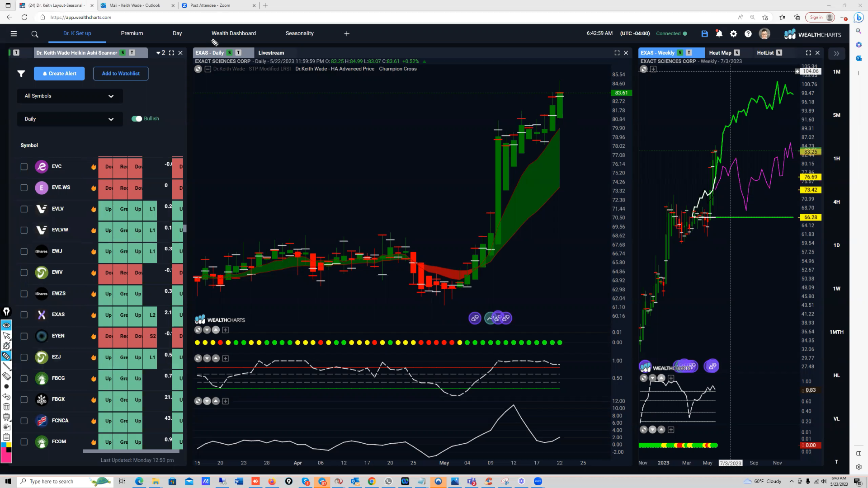Select the line tool in drawing toolbar
The width and height of the screenshot is (868, 488).
[x=6, y=366]
